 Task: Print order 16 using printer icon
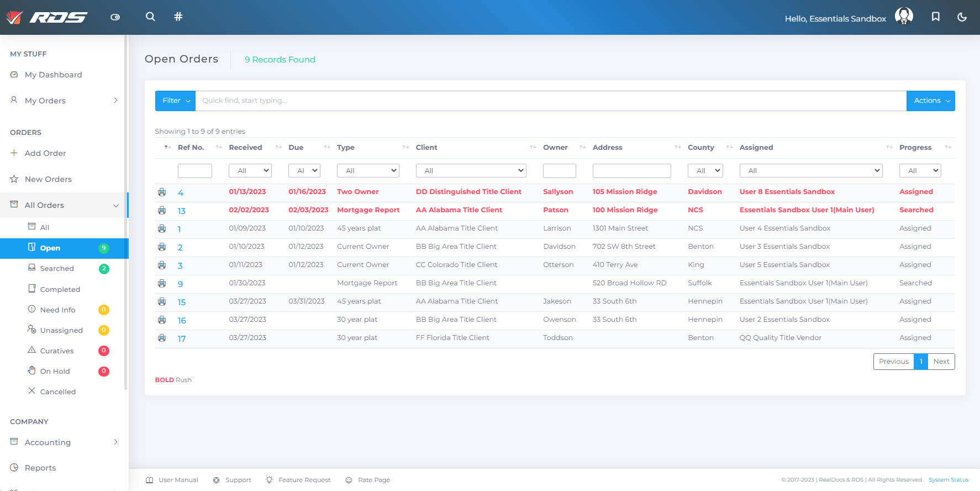[x=162, y=320]
